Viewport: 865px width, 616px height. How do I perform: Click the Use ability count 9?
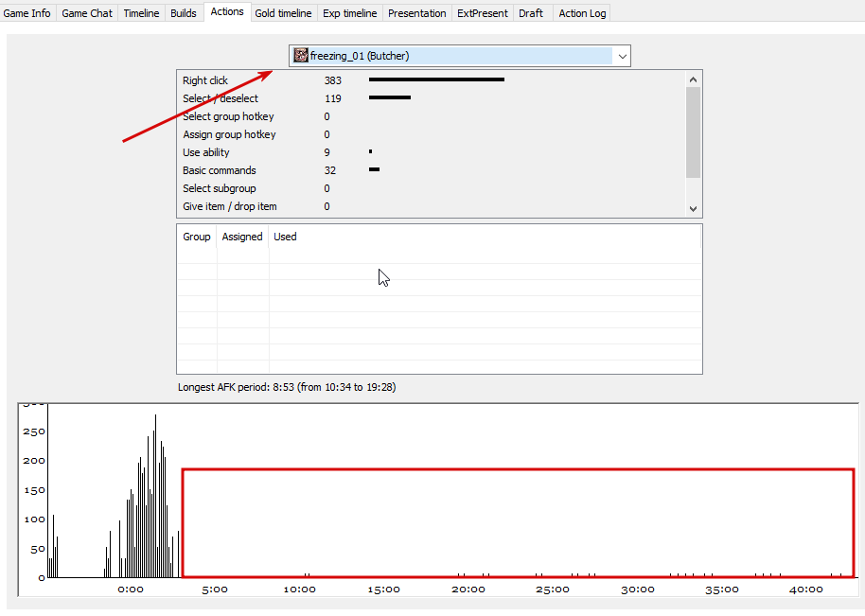[327, 152]
